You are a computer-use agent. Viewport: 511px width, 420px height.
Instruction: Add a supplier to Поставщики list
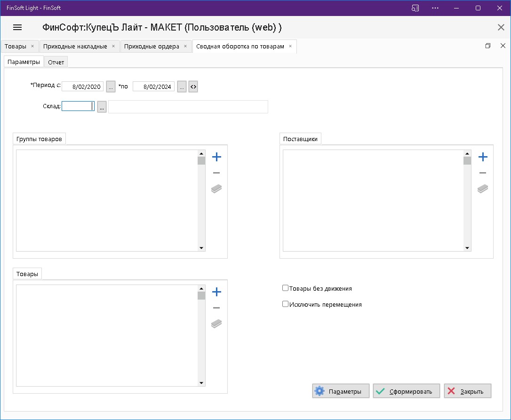click(x=483, y=157)
